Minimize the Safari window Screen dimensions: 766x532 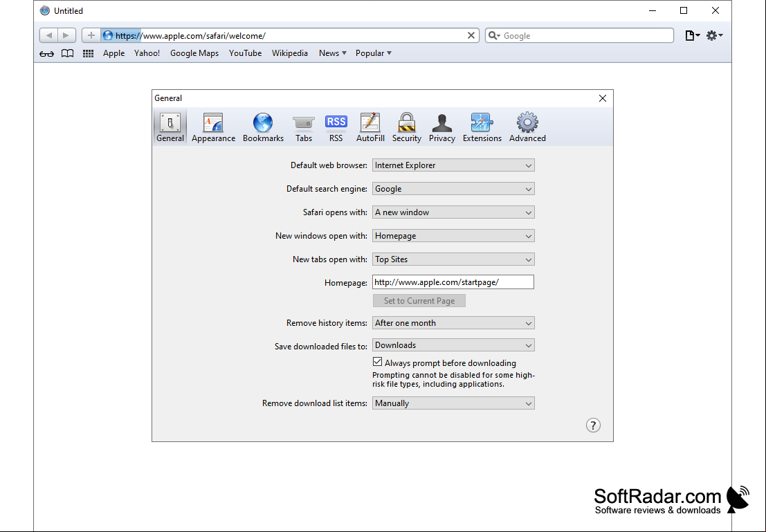pyautogui.click(x=653, y=11)
